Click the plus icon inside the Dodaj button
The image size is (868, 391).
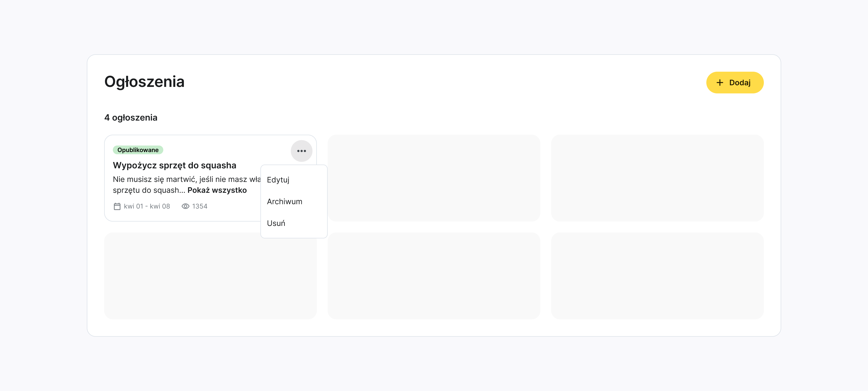click(x=720, y=82)
